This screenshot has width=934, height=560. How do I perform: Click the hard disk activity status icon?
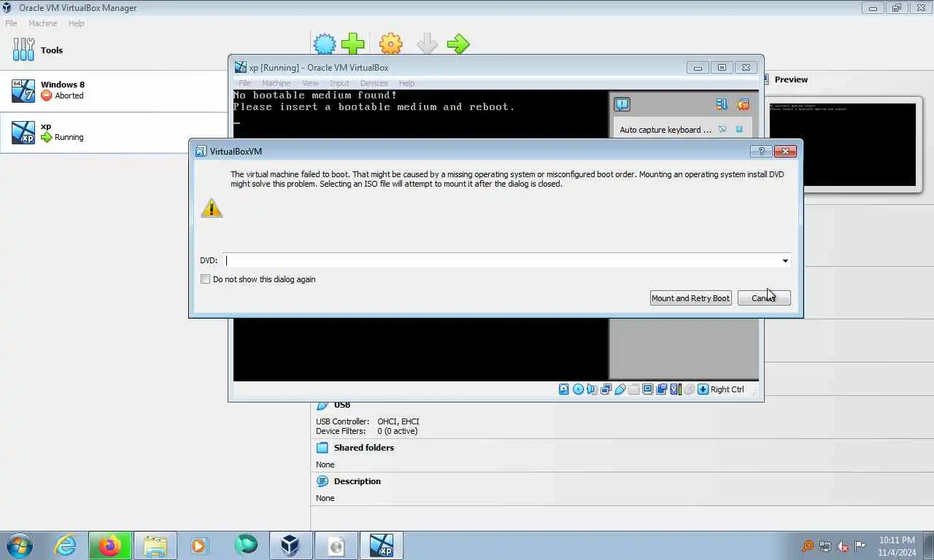pos(564,389)
